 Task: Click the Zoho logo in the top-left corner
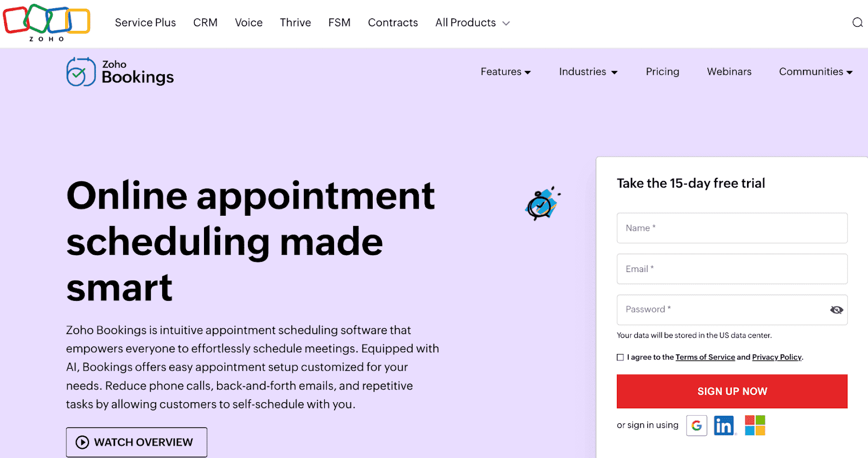(x=46, y=23)
